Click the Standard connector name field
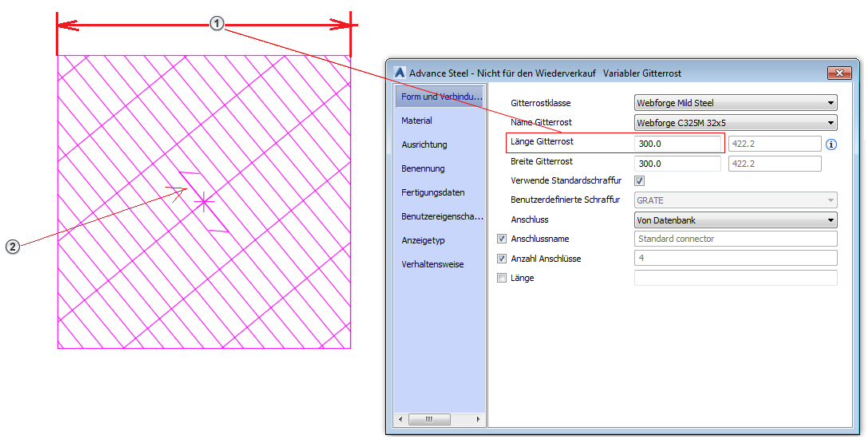Image resolution: width=868 pixels, height=443 pixels. click(736, 239)
